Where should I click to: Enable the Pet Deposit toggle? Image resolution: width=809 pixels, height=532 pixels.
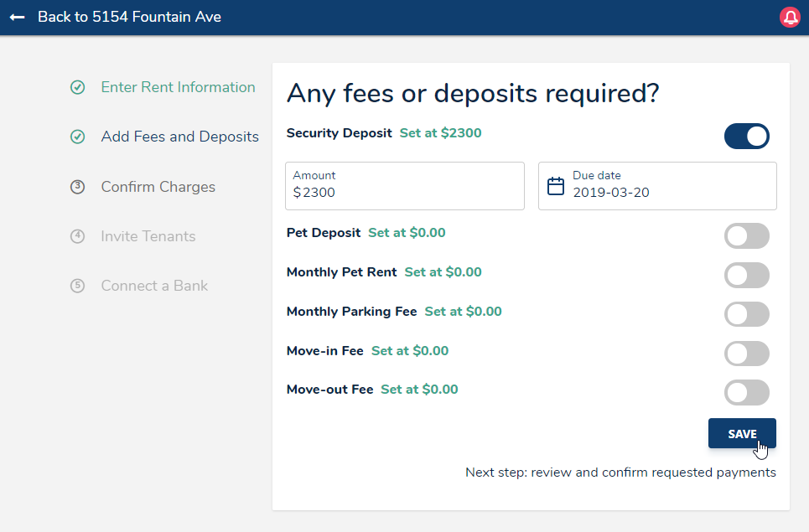[x=746, y=236]
